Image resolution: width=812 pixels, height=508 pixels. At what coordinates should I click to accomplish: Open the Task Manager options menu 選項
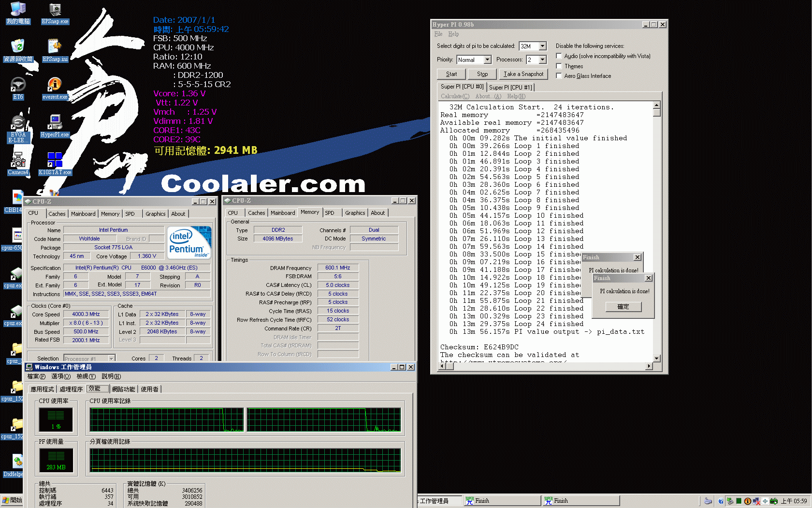(x=61, y=376)
